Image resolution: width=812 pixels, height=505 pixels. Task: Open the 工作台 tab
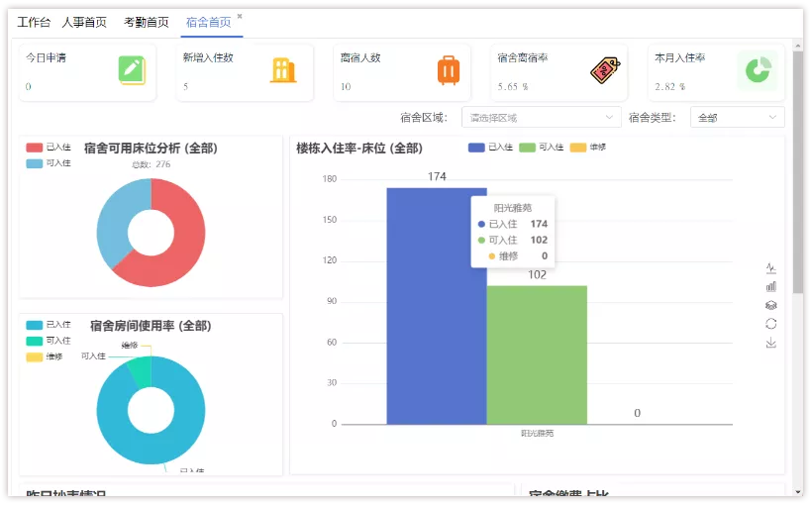point(34,22)
